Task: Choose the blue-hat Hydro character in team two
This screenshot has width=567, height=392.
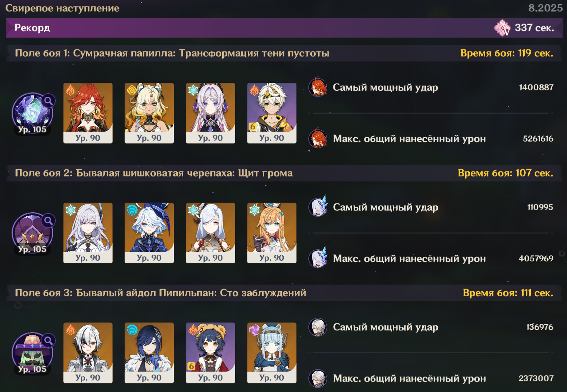Action: (x=149, y=233)
